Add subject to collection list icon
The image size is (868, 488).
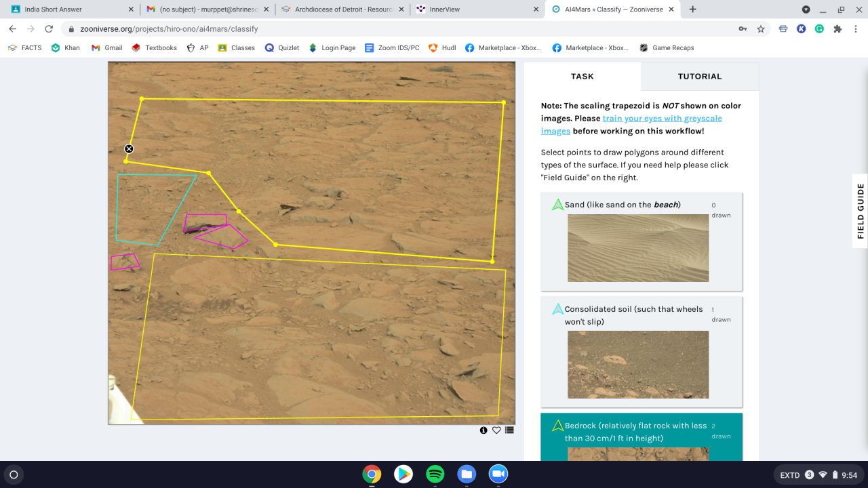click(x=509, y=430)
